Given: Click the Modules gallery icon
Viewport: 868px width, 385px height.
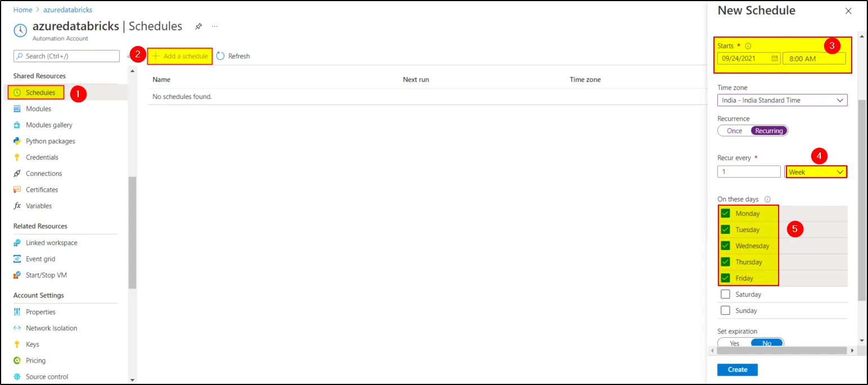Looking at the screenshot, I should (17, 125).
